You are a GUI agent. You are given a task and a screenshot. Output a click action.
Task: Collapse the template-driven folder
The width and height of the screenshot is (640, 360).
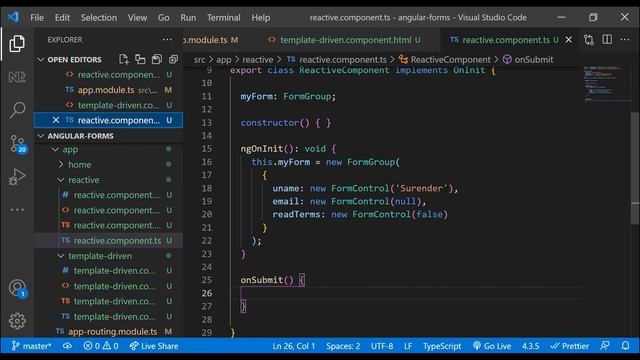(x=61, y=256)
